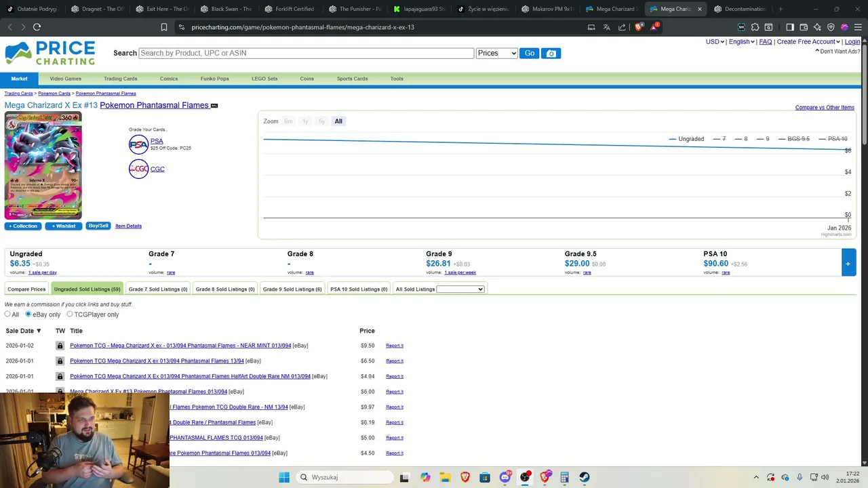Viewport: 868px width, 488px height.
Task: Toggle the Ungraded series in chart legend
Action: click(686, 139)
